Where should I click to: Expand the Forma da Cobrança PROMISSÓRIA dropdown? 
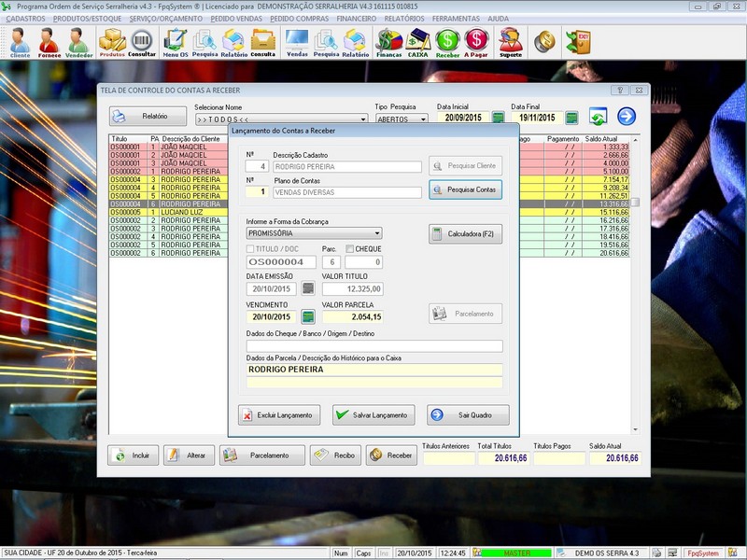click(x=376, y=233)
